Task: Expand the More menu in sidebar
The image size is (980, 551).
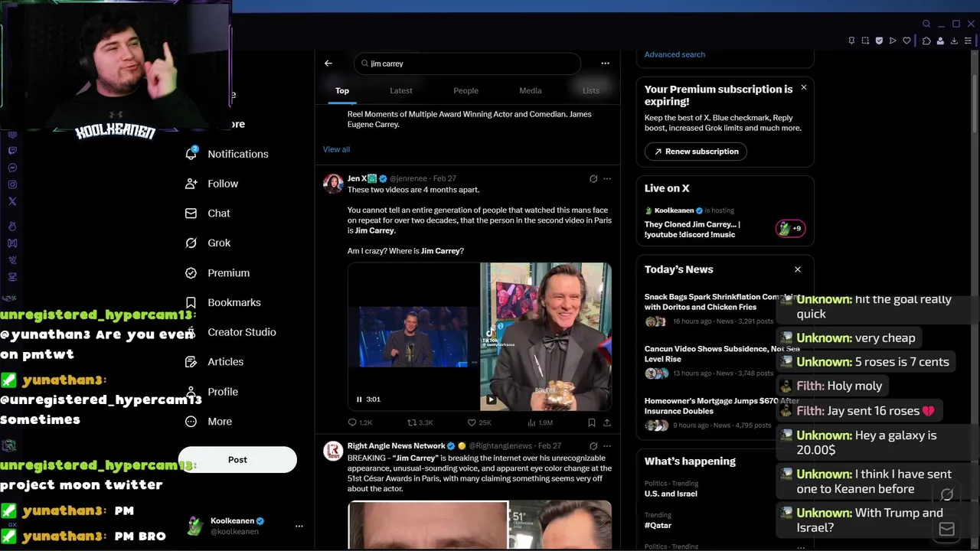Action: 209,422
